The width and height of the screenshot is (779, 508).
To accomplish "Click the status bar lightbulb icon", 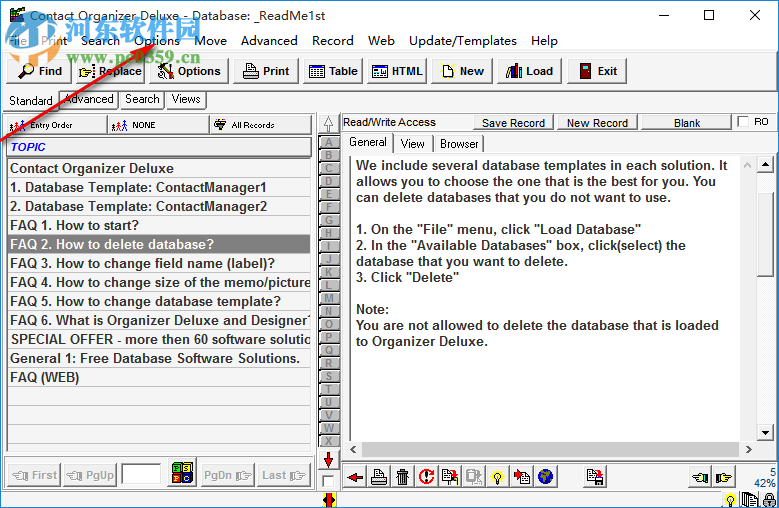I will pyautogui.click(x=730, y=500).
